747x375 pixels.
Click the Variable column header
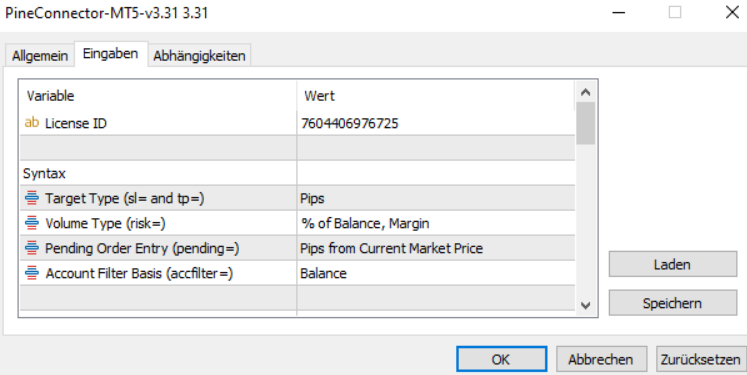(158, 96)
